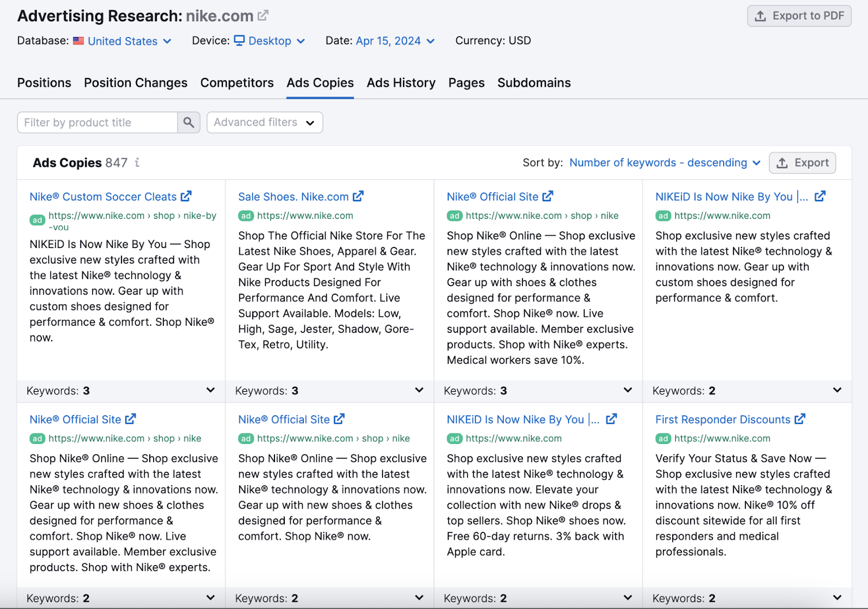Click the upload arrow icon in the Export button

pyautogui.click(x=782, y=162)
